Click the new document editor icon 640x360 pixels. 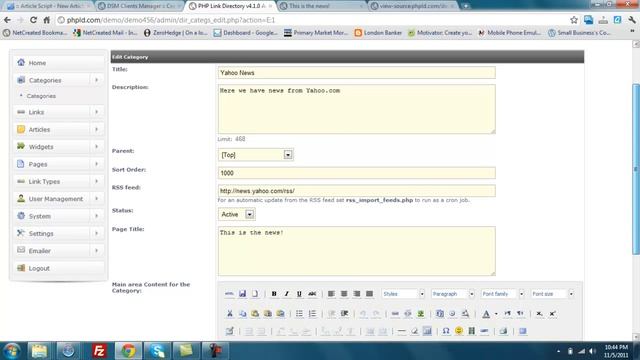[x=255, y=294]
